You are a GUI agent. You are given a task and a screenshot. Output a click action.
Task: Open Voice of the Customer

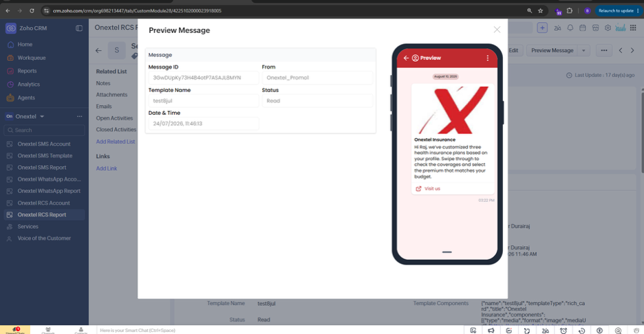44,238
